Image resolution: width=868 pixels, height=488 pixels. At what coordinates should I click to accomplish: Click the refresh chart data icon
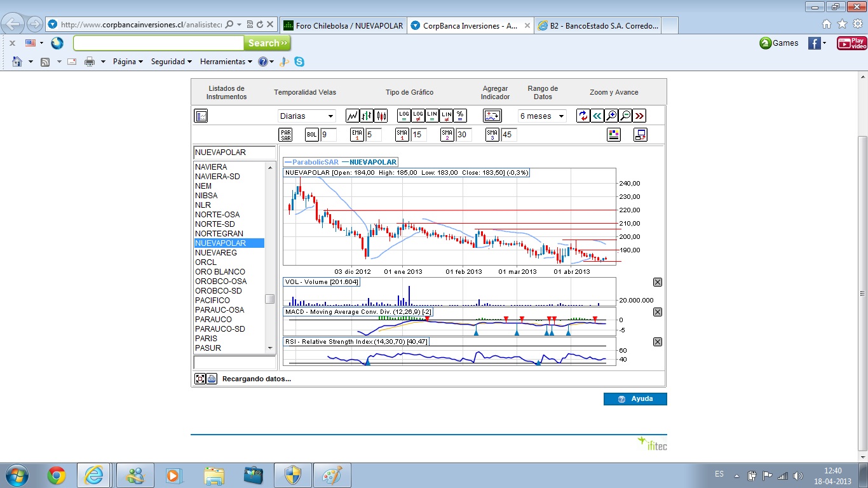(x=583, y=116)
